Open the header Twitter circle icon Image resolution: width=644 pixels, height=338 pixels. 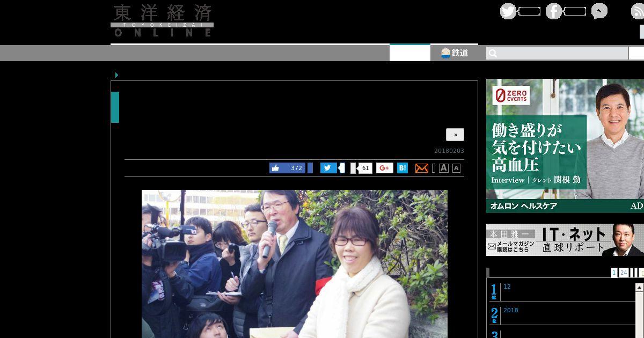pyautogui.click(x=508, y=11)
